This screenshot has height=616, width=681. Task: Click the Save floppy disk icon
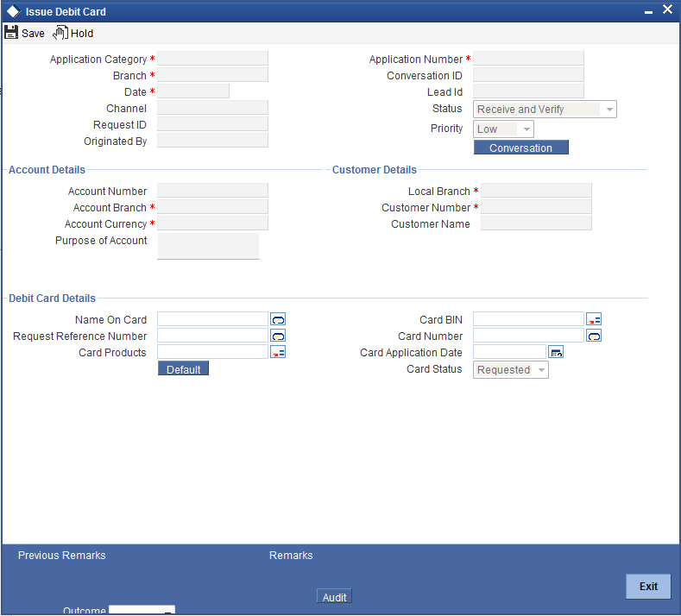(11, 33)
